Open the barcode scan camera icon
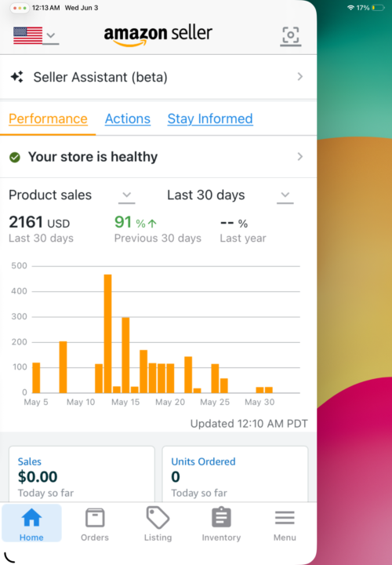Screen dimensions: 392x565 click(291, 35)
